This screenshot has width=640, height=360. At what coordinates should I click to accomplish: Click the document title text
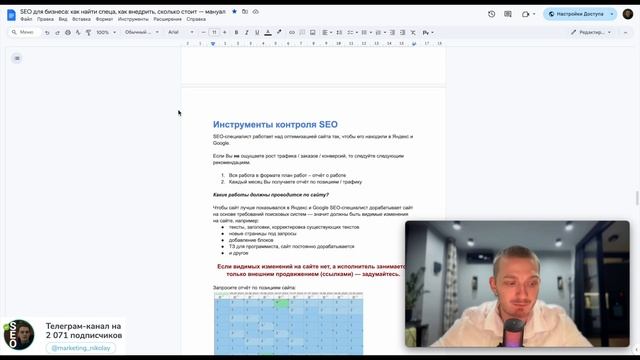click(123, 11)
